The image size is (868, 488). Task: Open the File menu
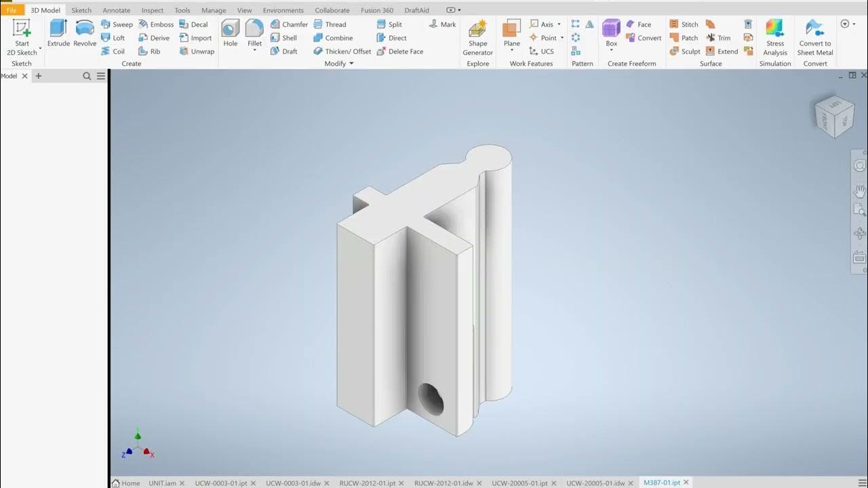[x=12, y=10]
